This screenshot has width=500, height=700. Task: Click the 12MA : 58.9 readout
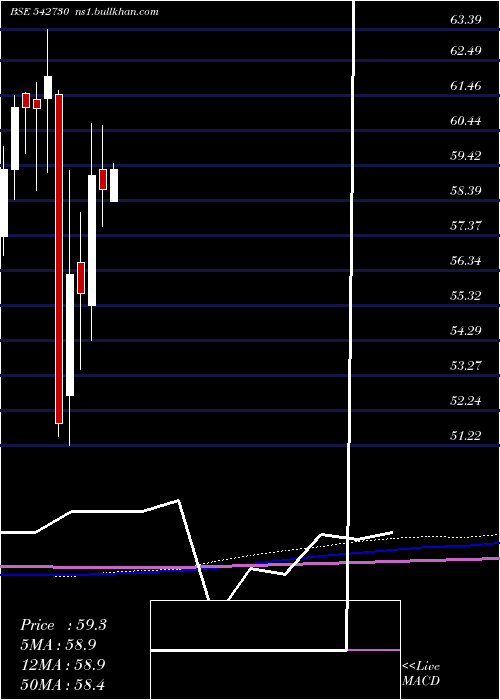click(x=63, y=664)
